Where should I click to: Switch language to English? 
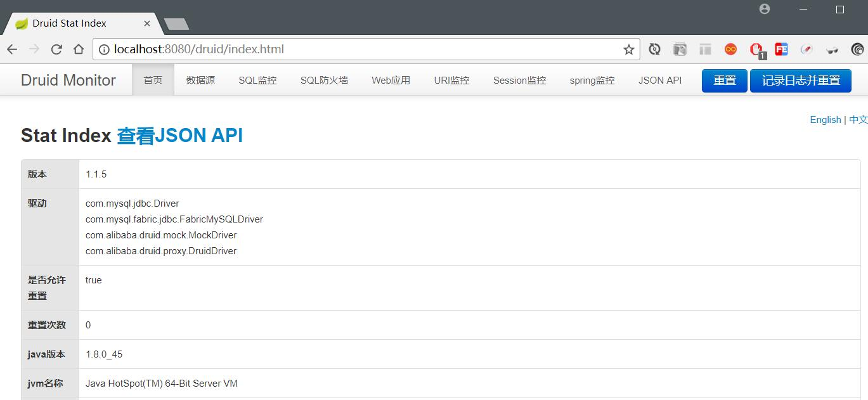826,120
